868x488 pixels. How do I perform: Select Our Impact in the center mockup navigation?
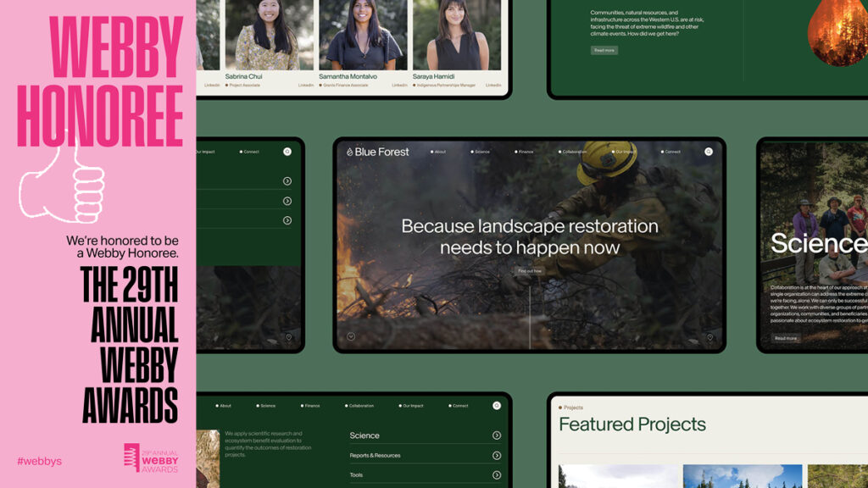click(624, 152)
